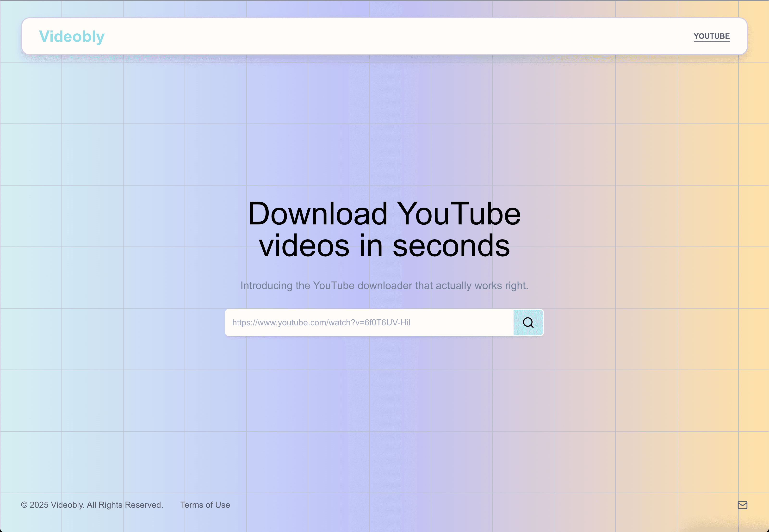
Task: Click the '© 2025 Videobly. All Rights Reserved.' text
Action: [x=92, y=505]
